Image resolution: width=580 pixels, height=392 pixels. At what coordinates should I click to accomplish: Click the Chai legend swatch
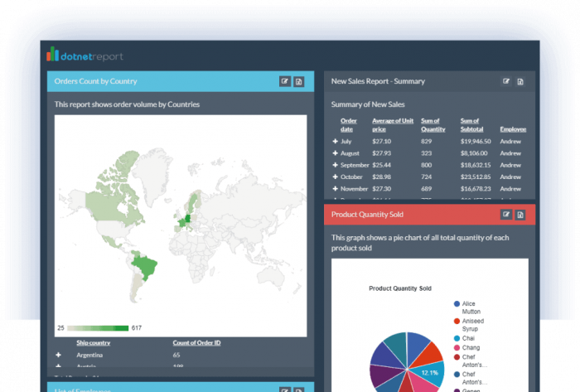[x=457, y=338]
